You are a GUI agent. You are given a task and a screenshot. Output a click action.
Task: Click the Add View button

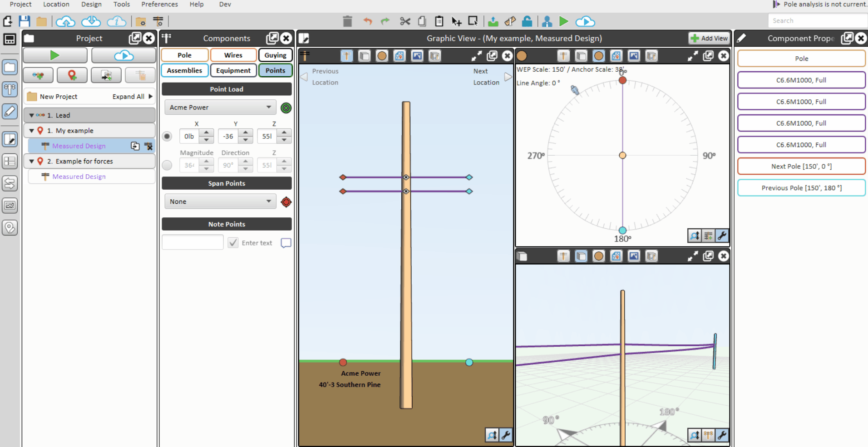click(x=709, y=38)
